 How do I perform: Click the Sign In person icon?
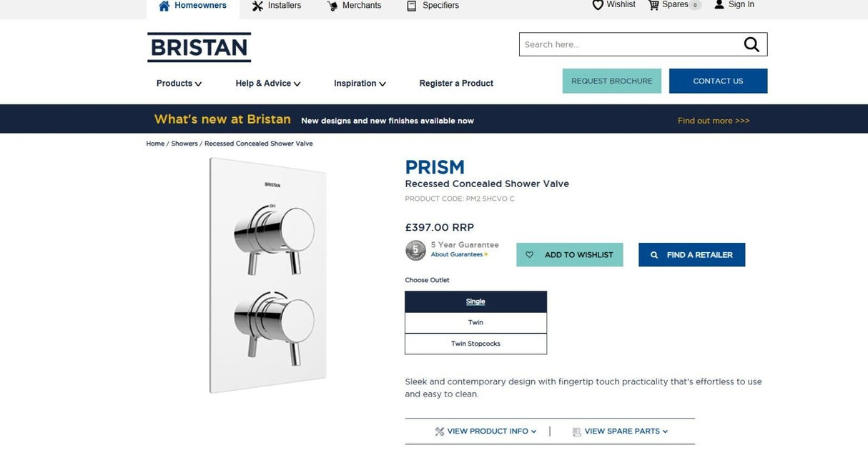pos(719,5)
